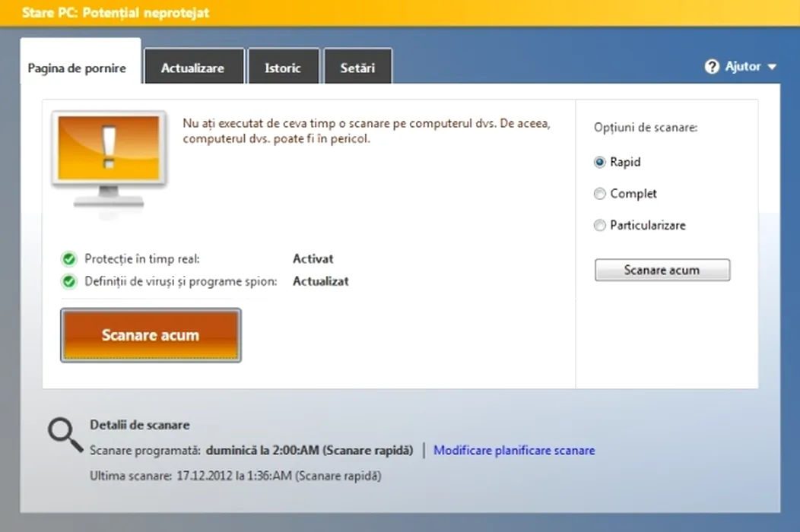
Task: Click the Ultima scanare date line
Action: coord(235,477)
